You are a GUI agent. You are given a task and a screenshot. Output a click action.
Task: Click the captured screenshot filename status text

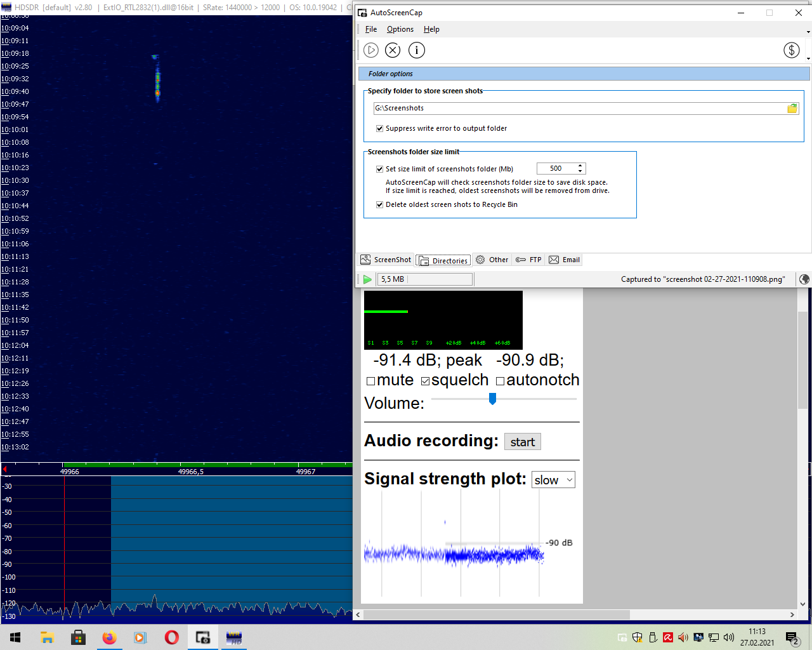[703, 279]
